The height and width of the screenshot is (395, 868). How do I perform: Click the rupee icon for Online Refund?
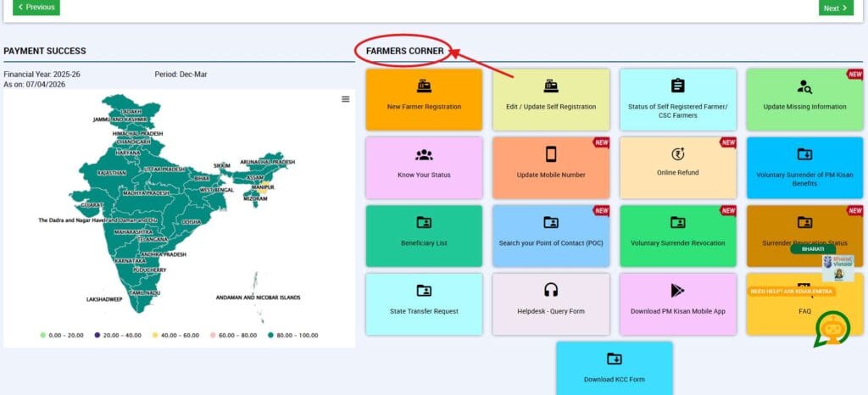point(677,153)
